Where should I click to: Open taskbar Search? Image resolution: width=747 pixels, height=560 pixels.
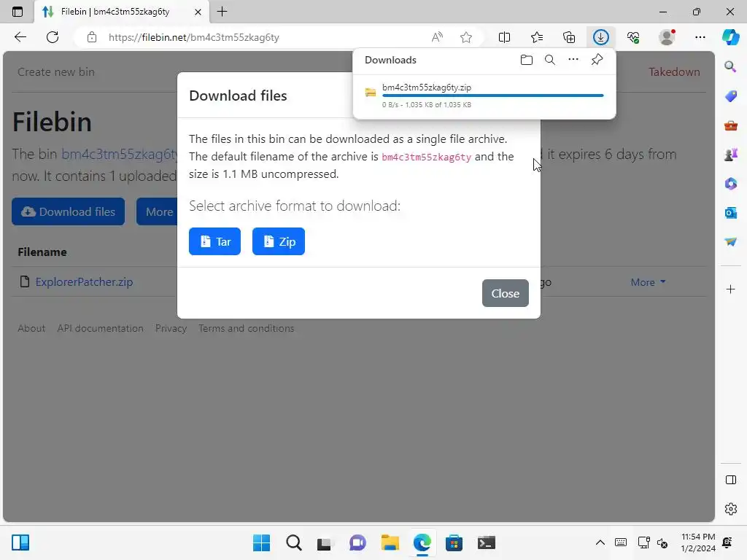click(293, 542)
